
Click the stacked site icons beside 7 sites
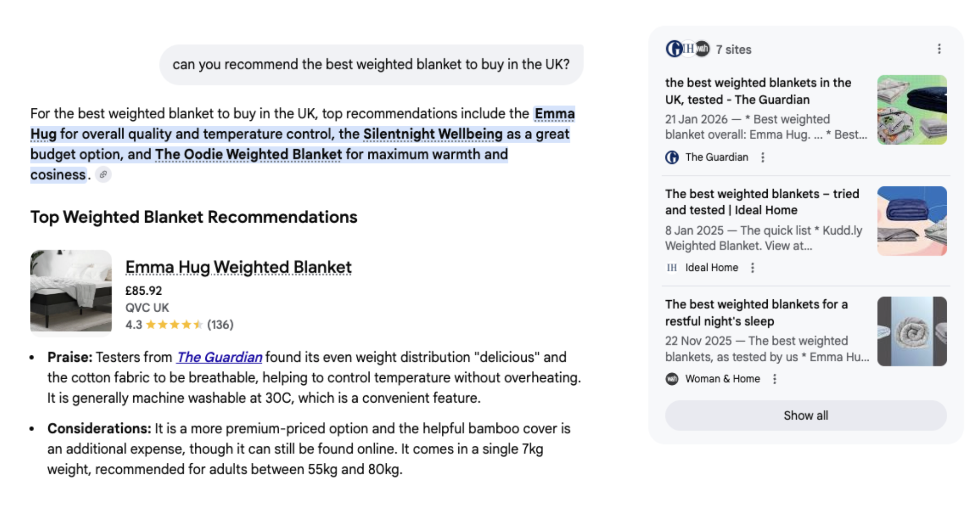[x=687, y=49]
